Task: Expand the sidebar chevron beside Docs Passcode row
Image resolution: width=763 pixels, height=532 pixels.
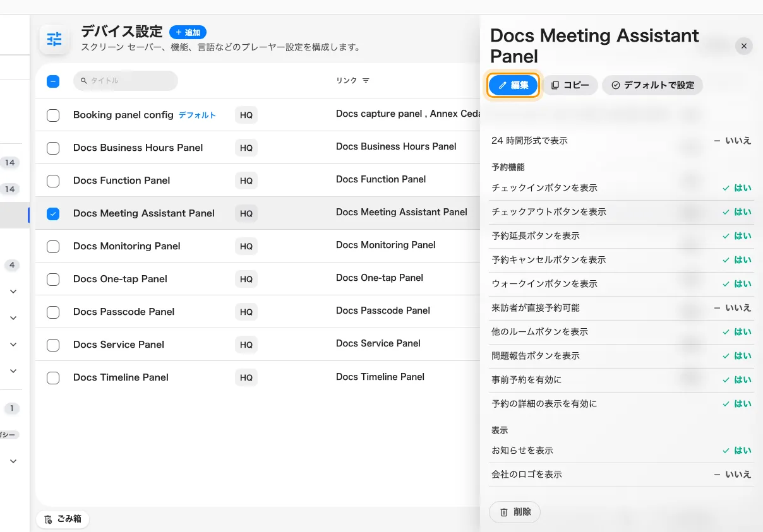Action: (x=13, y=318)
